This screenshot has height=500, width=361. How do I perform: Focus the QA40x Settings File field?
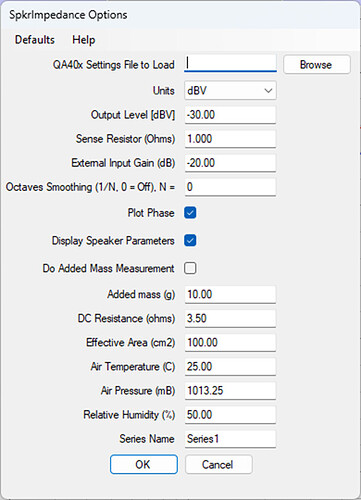coord(230,63)
